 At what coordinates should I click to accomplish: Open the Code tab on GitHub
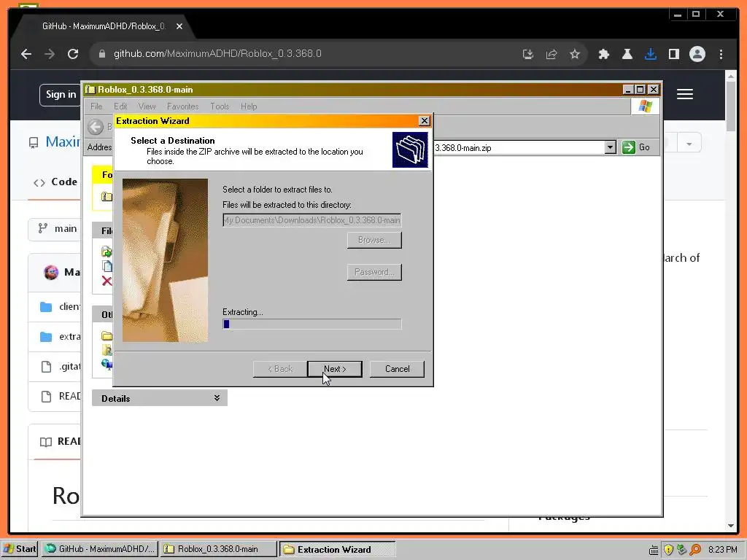(55, 182)
